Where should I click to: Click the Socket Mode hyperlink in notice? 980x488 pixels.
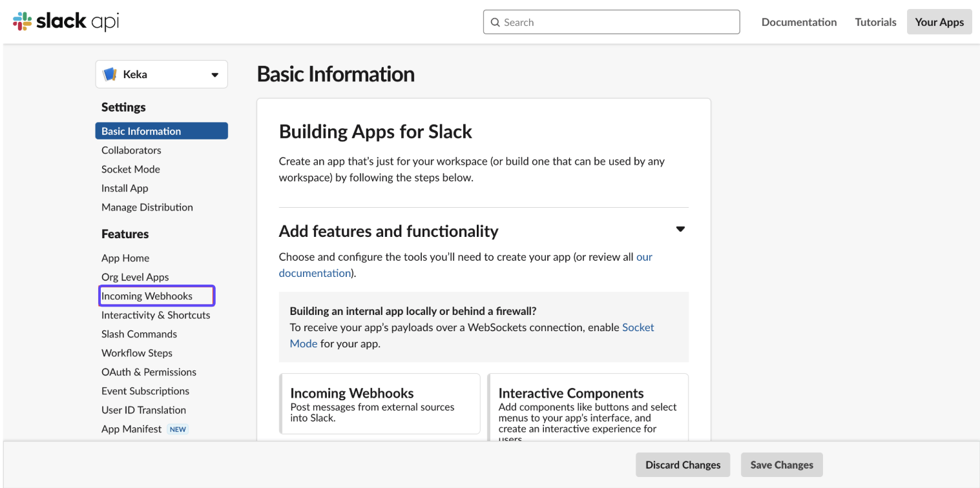point(638,327)
